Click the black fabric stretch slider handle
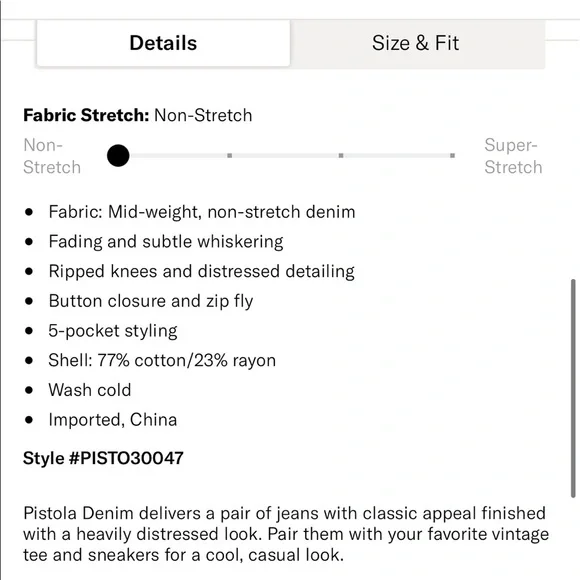This screenshot has width=580, height=580. click(118, 156)
